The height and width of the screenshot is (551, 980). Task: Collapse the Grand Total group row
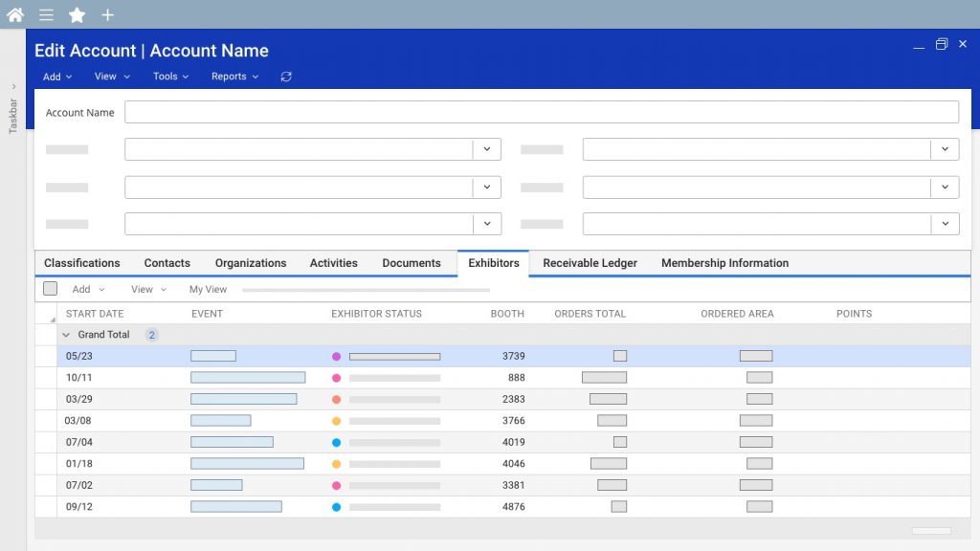tap(66, 335)
